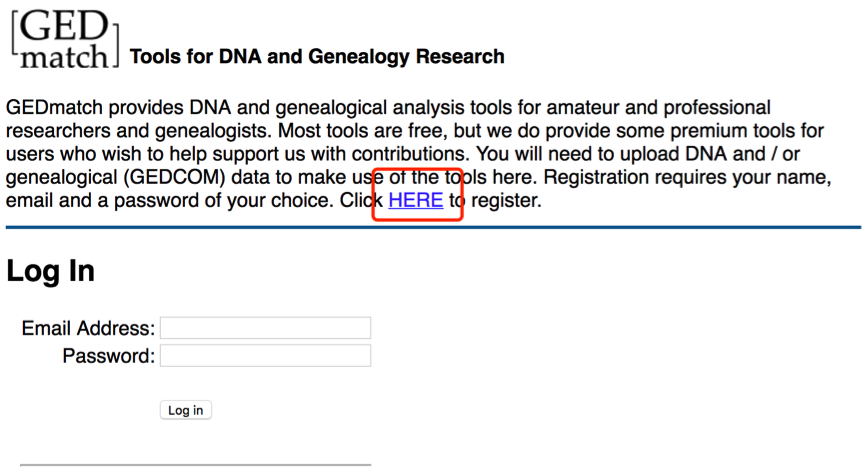
Task: Click the word 'GEDmatch' starting the paragraph
Action: coord(54,108)
